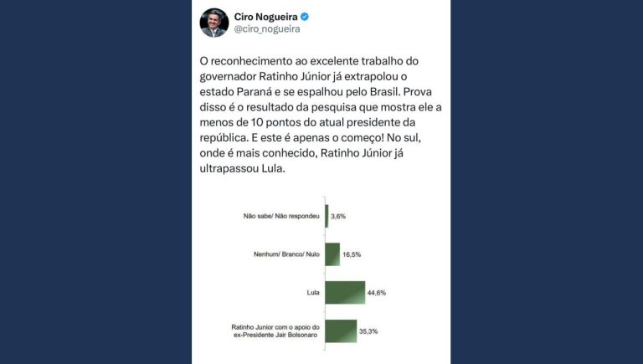
Task: Click the tweet text paragraph
Action: (x=321, y=115)
